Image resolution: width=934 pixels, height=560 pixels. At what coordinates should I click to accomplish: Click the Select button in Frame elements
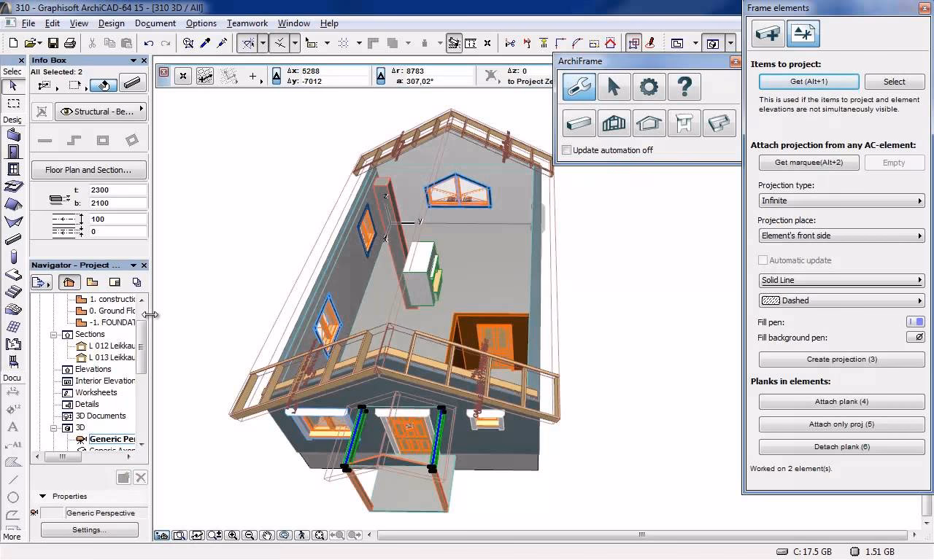895,82
